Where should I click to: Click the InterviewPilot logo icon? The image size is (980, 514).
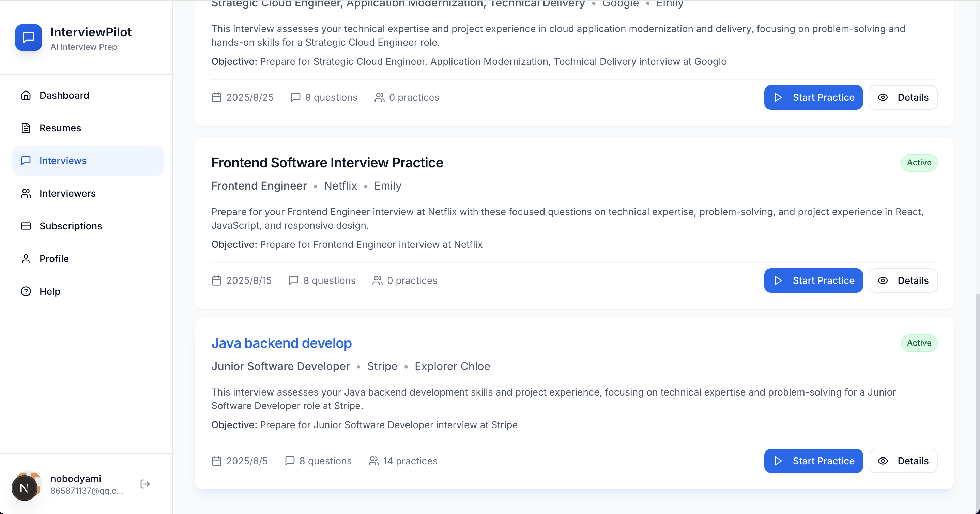(29, 38)
